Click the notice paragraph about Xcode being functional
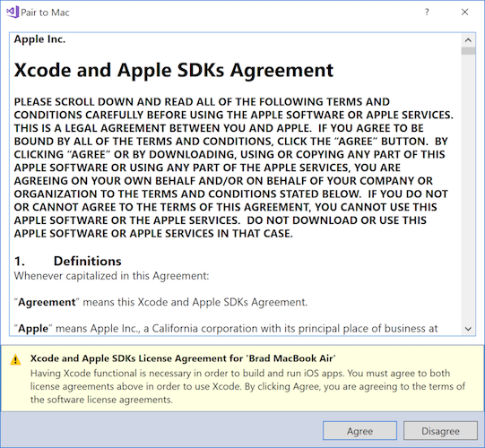The height and width of the screenshot is (448, 485). [247, 386]
